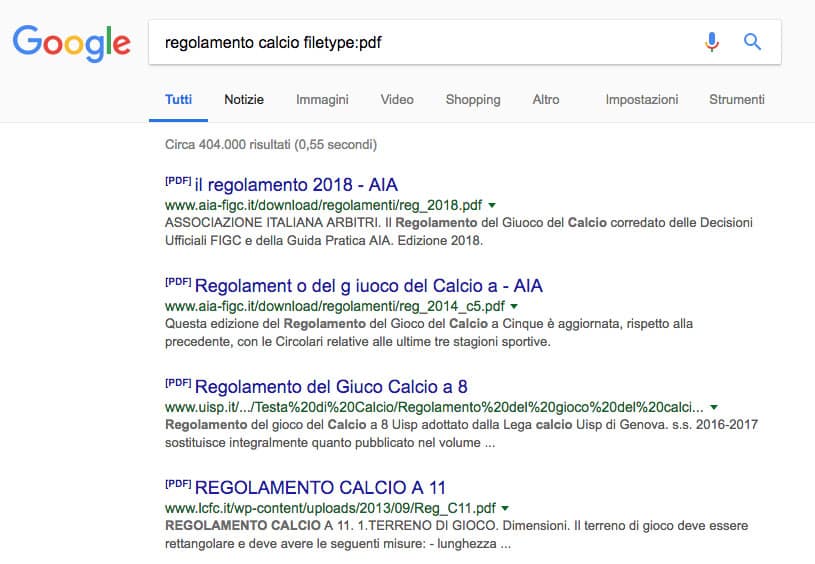This screenshot has height=564, width=815.
Task: Click snippet starting 'ASSOCIAZIONE ITALIANA ARBITRI'
Action: pyautogui.click(x=458, y=231)
